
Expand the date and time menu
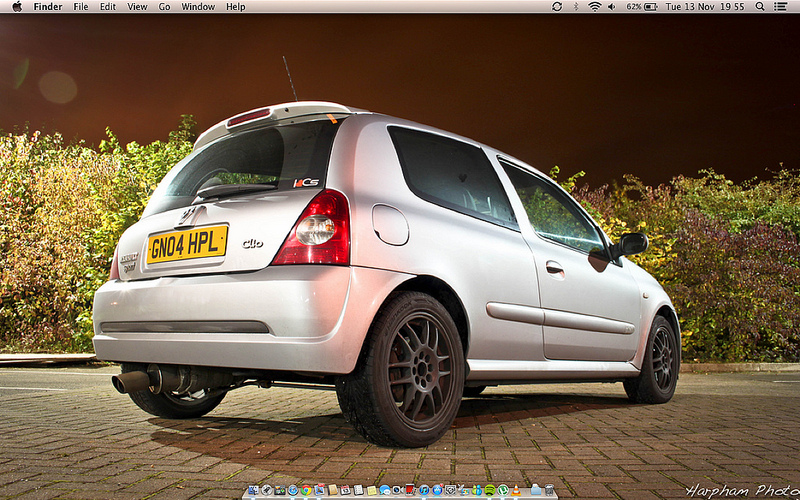point(704,6)
